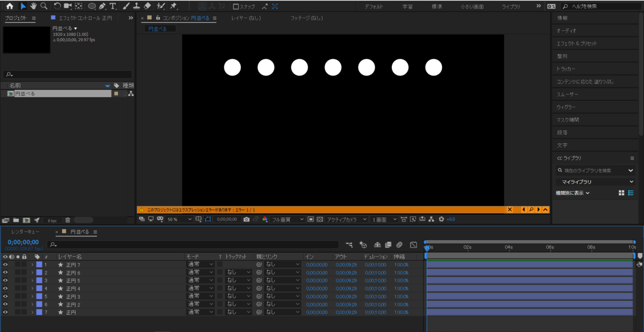Viewport: 644px width, 332px height.
Task: Click the 8 bpc color depth button
Action: (53, 220)
